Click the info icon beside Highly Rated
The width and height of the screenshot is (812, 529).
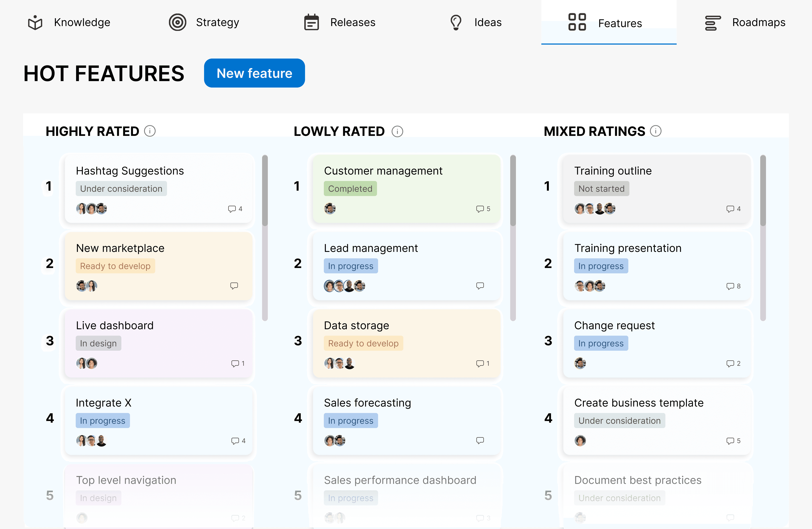150,131
